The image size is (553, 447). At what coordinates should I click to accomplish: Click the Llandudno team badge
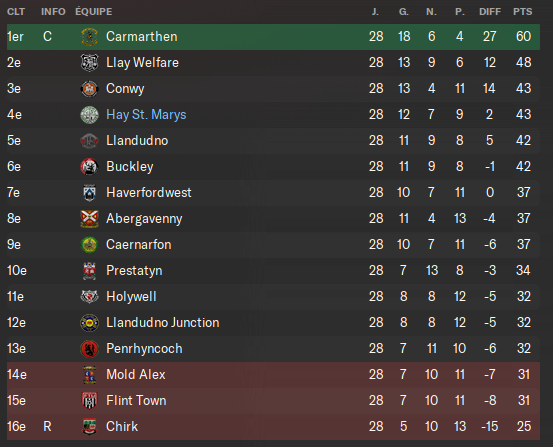89,141
